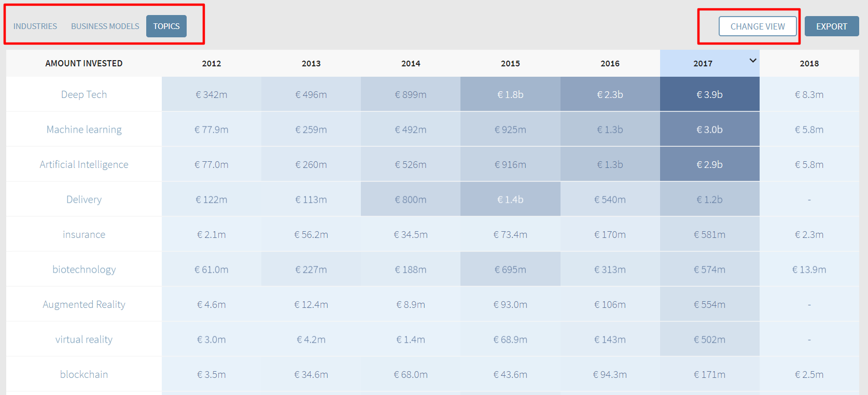Open the Augmented Reality topic link
This screenshot has height=395, width=868.
pos(84,304)
